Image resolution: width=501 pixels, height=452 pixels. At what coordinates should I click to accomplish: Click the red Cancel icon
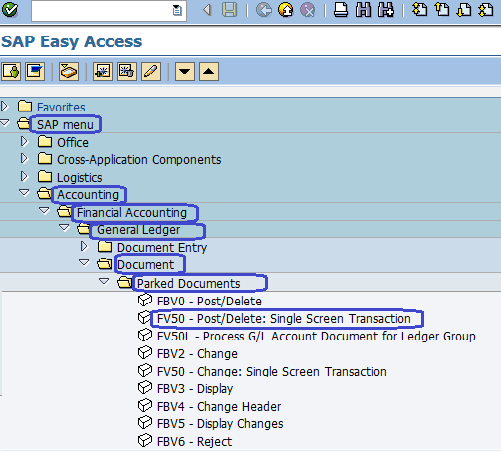pyautogui.click(x=308, y=10)
